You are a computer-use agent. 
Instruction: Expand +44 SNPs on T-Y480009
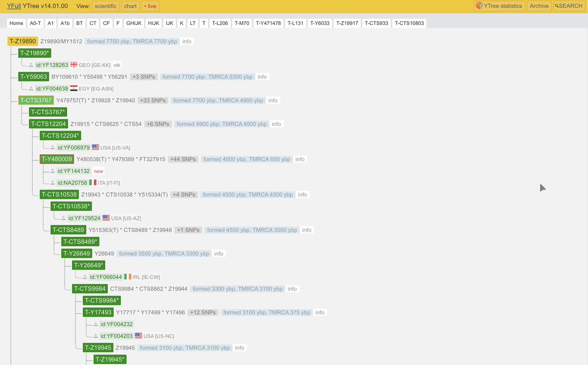click(x=183, y=159)
